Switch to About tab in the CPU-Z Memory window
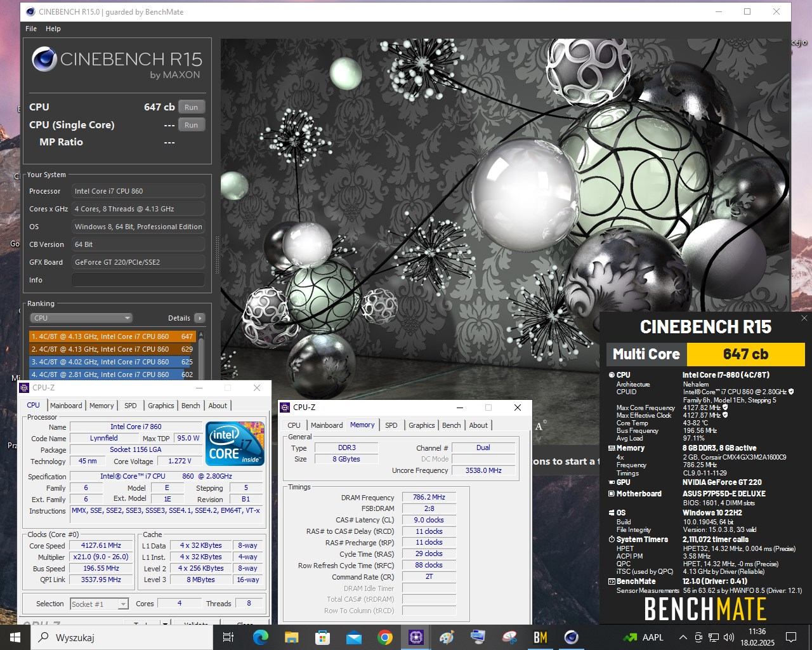 (478, 425)
